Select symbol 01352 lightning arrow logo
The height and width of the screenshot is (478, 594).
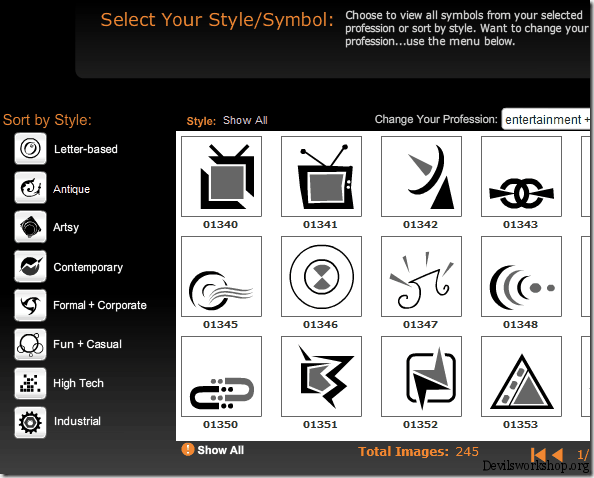pos(421,376)
